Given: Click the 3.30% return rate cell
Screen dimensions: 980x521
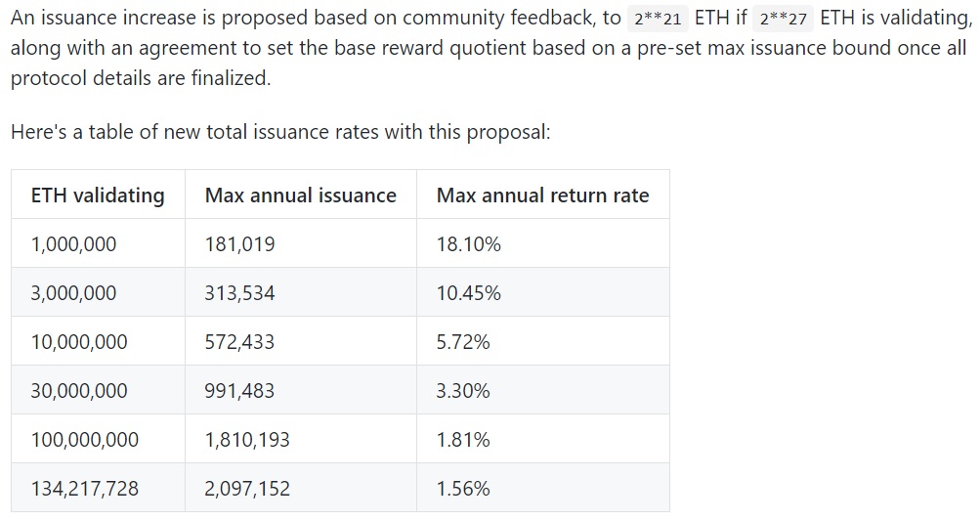Looking at the screenshot, I should [x=463, y=391].
